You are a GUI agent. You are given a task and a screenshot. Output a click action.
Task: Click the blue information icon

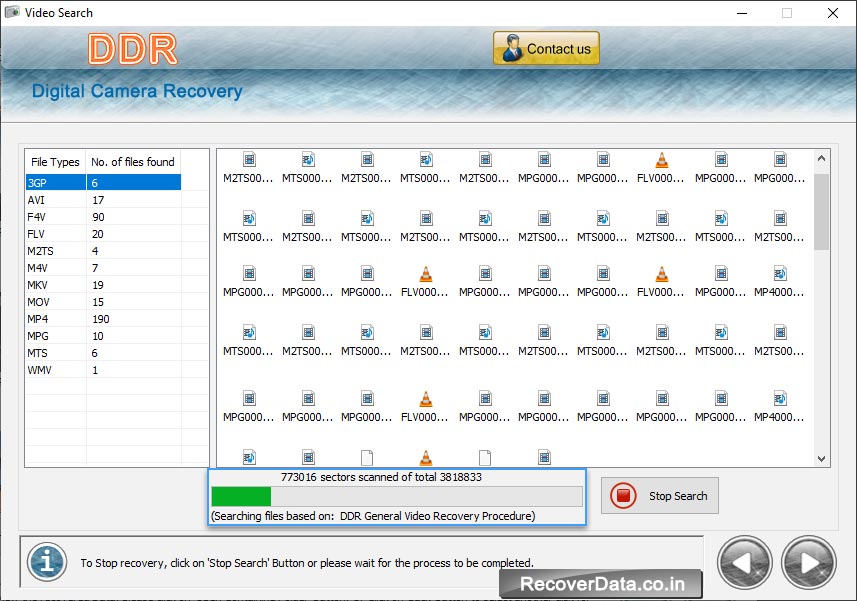coord(47,562)
